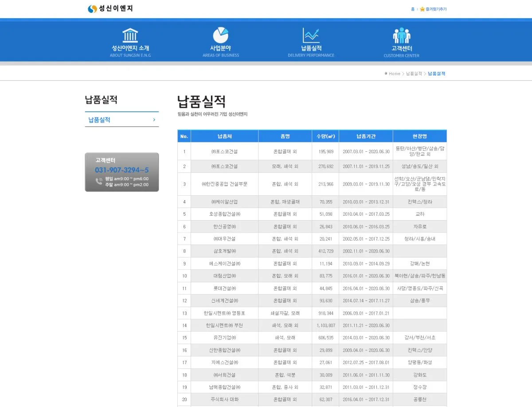Click the 롯데건설㈜ cell

click(x=225, y=288)
